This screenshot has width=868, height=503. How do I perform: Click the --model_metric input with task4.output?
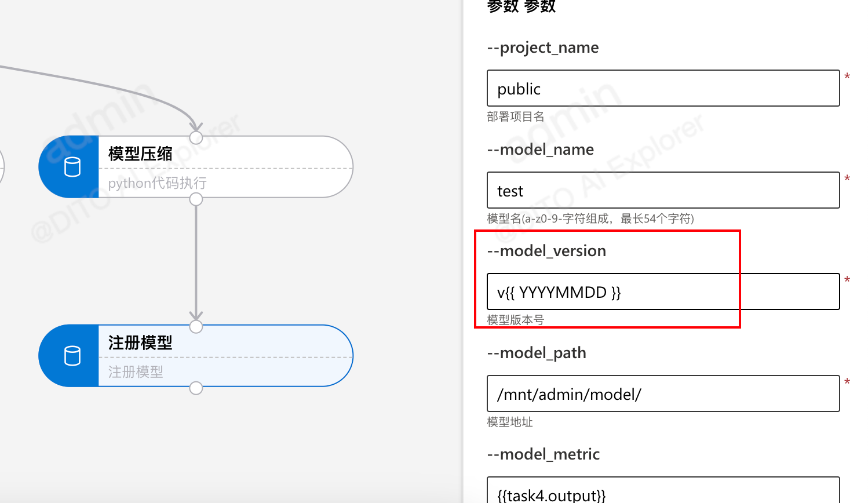pyautogui.click(x=663, y=490)
